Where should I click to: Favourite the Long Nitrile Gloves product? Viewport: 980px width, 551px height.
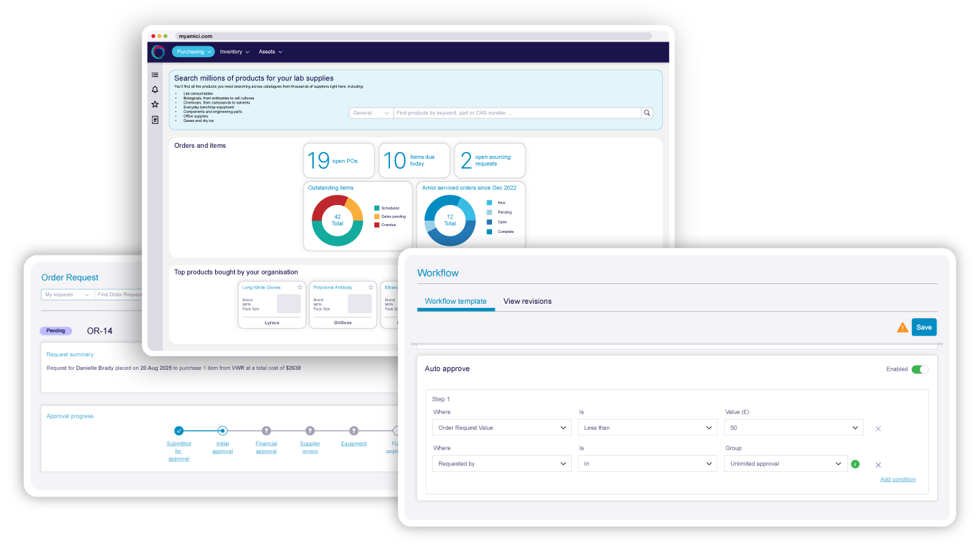pyautogui.click(x=299, y=287)
